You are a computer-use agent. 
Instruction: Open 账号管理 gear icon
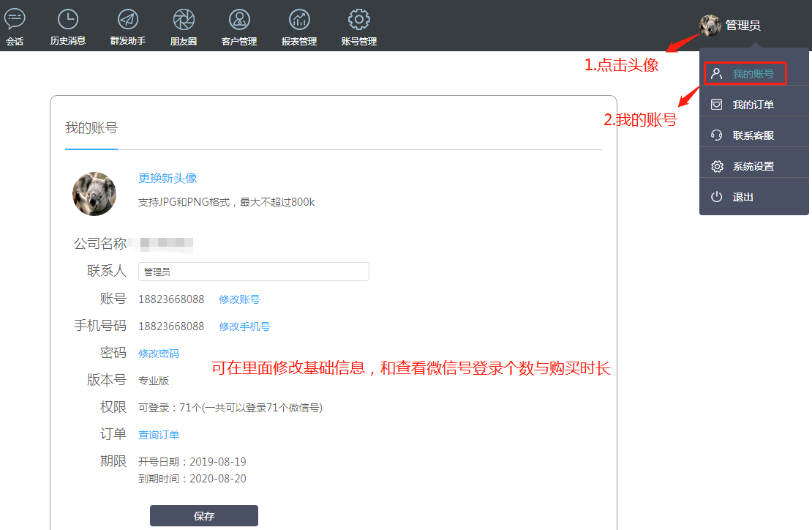pyautogui.click(x=359, y=20)
